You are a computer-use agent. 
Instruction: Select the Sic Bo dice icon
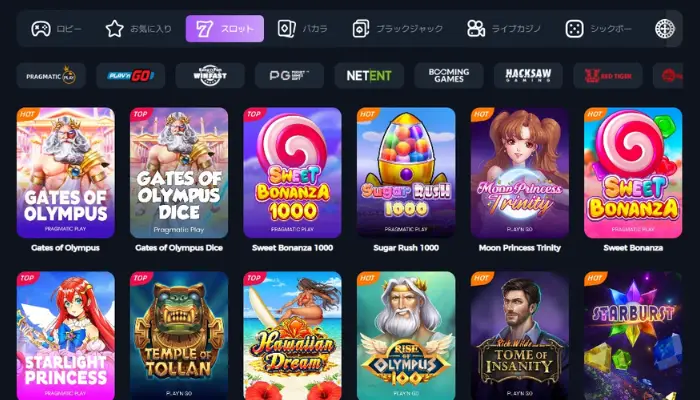(574, 29)
